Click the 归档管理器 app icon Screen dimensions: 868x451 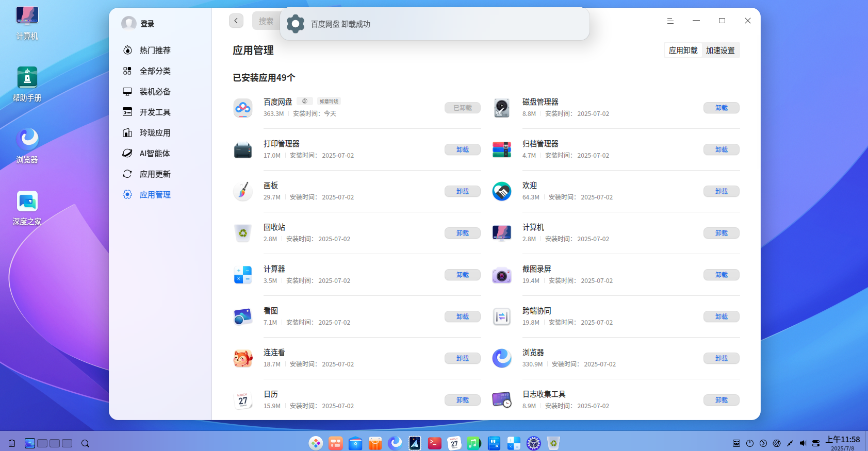click(x=502, y=149)
